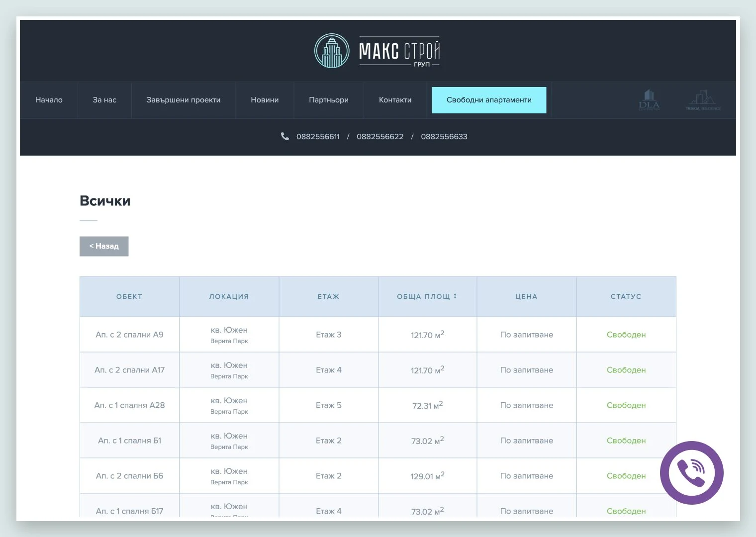Image resolution: width=756 pixels, height=537 pixels.
Task: Sort by Обща площ column arrow
Action: pos(455,296)
